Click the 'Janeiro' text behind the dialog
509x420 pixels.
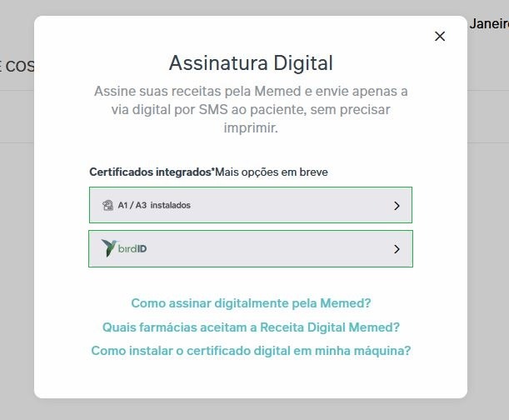[488, 23]
